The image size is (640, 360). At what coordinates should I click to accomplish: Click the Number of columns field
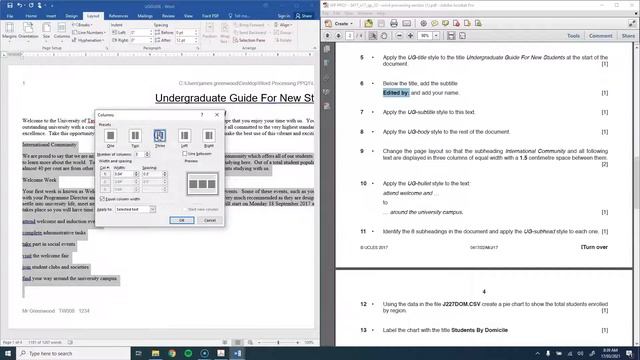pyautogui.click(x=139, y=154)
